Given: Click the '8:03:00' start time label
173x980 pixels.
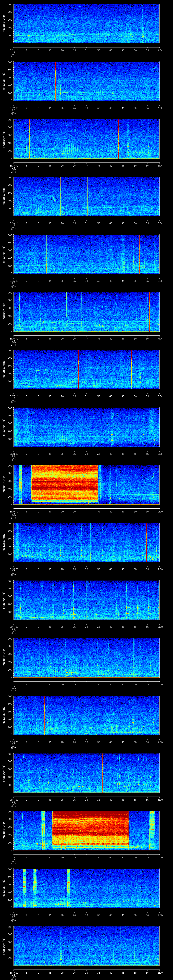Looking at the screenshot, I should click(x=14, y=166).
